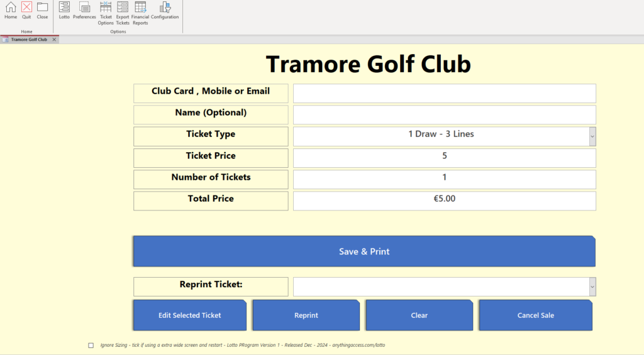Click the Number of Tickets field
Screen dimensions: 644x355
tap(445, 179)
